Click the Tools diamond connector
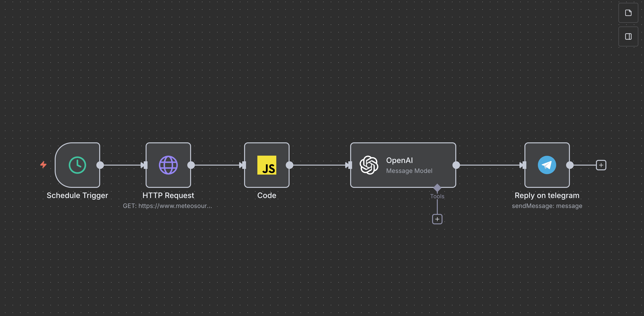644x316 pixels. point(437,187)
